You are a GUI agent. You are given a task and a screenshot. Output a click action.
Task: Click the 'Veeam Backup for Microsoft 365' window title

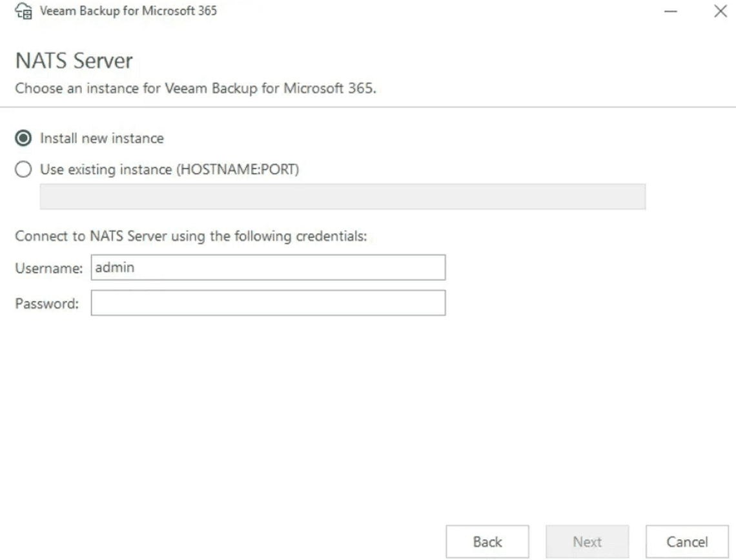[x=128, y=11]
